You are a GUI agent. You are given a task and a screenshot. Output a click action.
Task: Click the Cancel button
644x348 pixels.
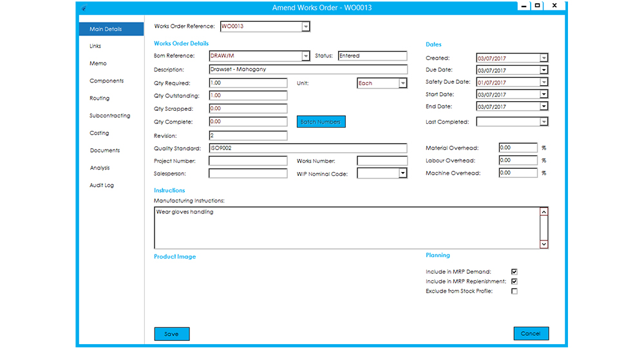point(531,334)
